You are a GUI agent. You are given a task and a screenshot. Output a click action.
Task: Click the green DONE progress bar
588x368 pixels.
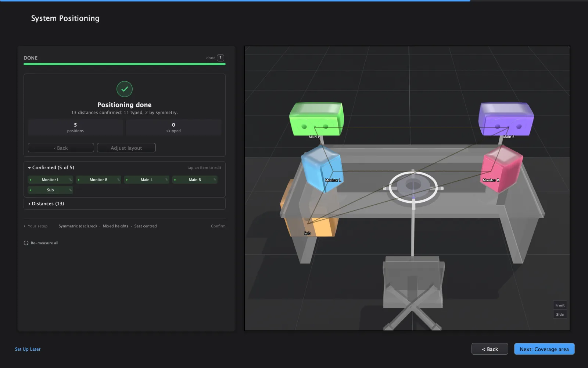pos(125,64)
